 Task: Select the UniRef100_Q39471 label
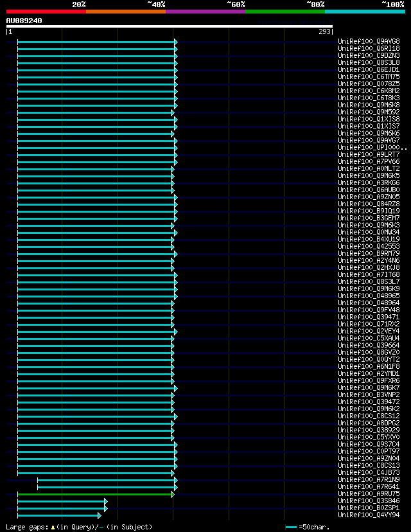click(369, 317)
